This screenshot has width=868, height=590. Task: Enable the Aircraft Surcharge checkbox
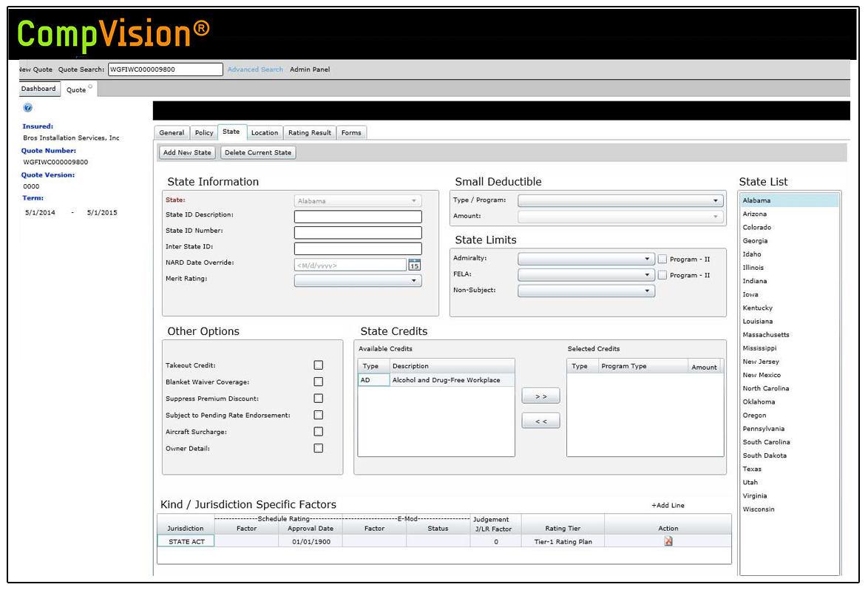[x=319, y=432]
